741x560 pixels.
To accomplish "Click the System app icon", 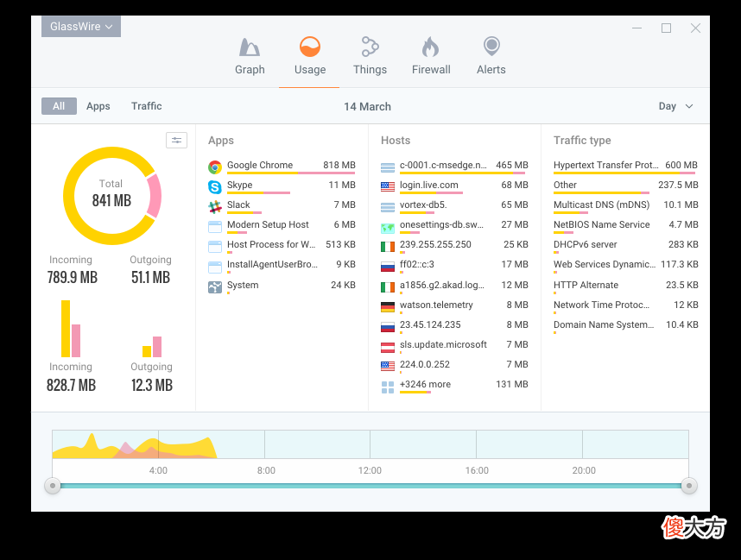I will click(x=215, y=287).
